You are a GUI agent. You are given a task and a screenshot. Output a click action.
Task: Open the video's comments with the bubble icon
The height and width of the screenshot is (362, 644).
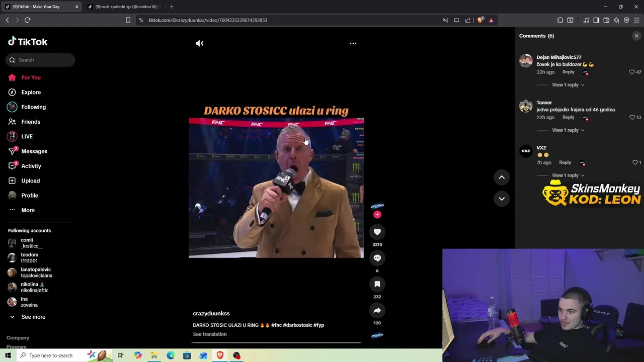pos(377,258)
